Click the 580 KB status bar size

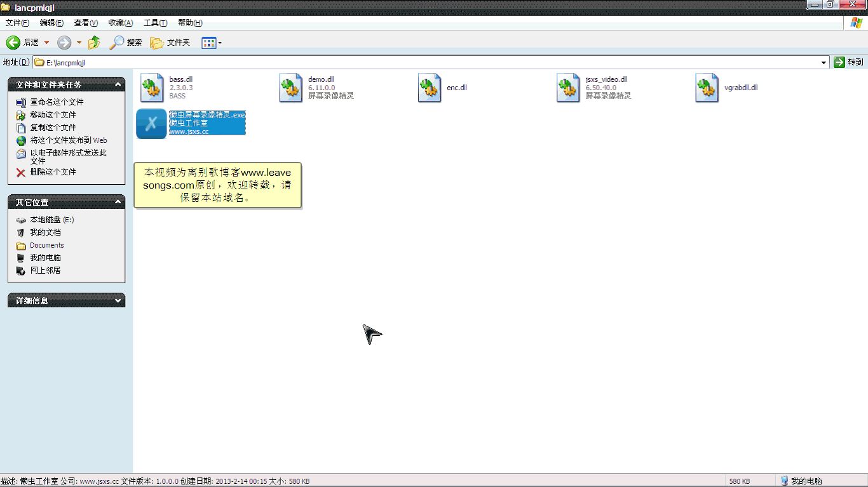740,481
